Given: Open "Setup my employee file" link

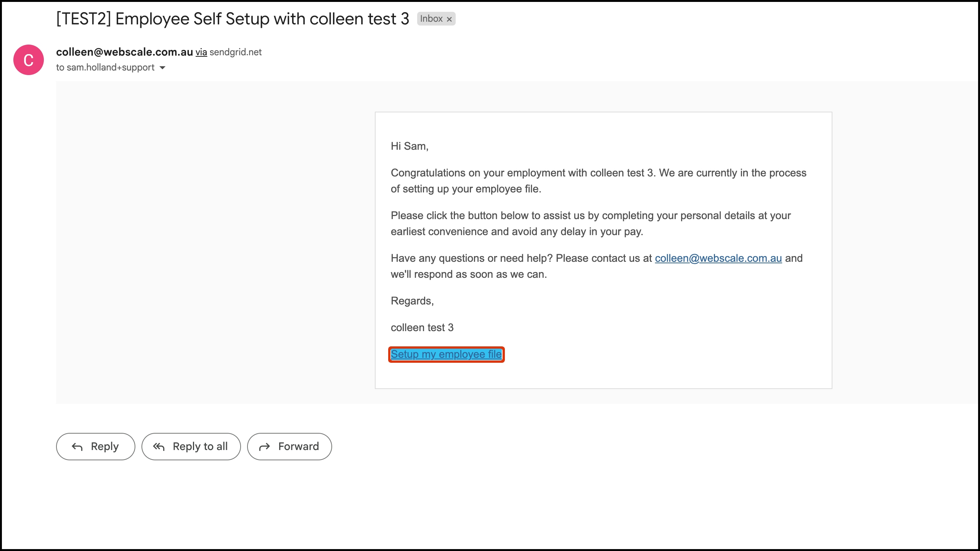Looking at the screenshot, I should pos(446,354).
